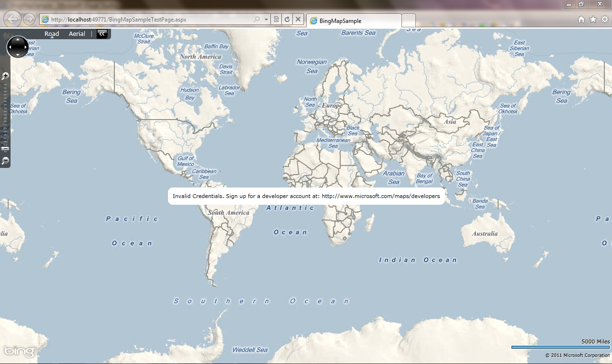612x364 pixels.
Task: Open a new blank browser tab
Action: pos(408,21)
